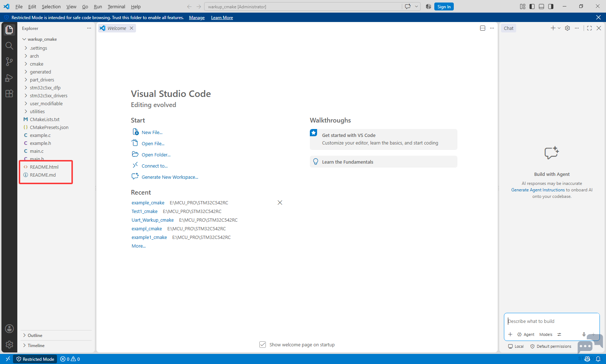This screenshot has height=364, width=606.
Task: Click the split editor layout icon
Action: pos(483,28)
